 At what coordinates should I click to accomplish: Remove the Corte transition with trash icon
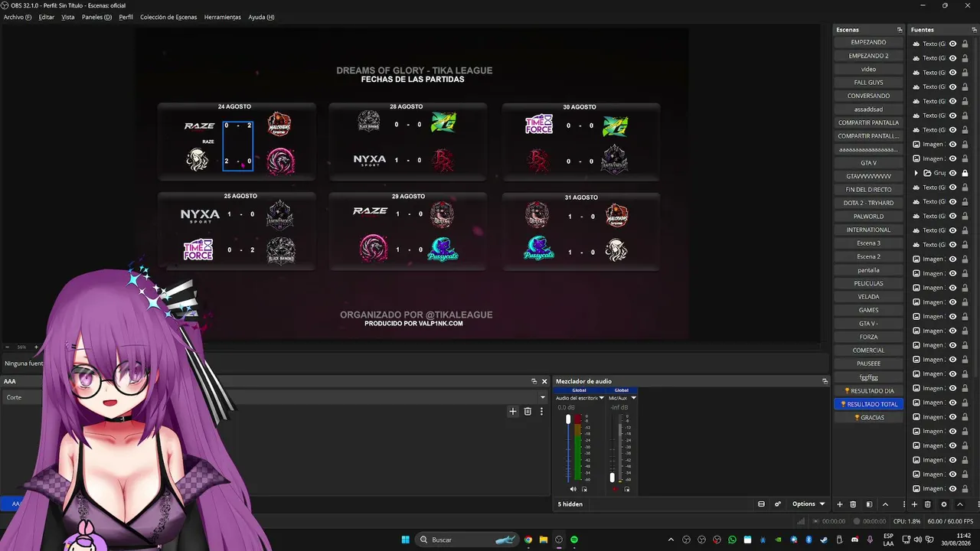[x=528, y=411]
